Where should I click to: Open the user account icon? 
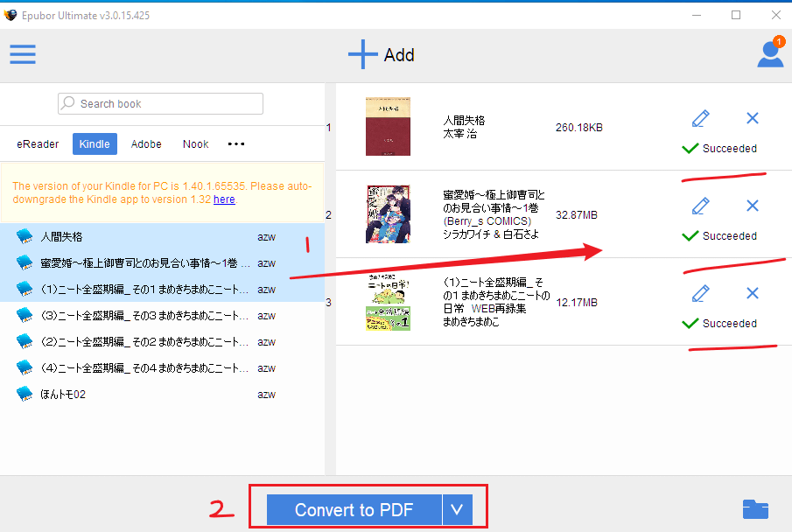770,53
